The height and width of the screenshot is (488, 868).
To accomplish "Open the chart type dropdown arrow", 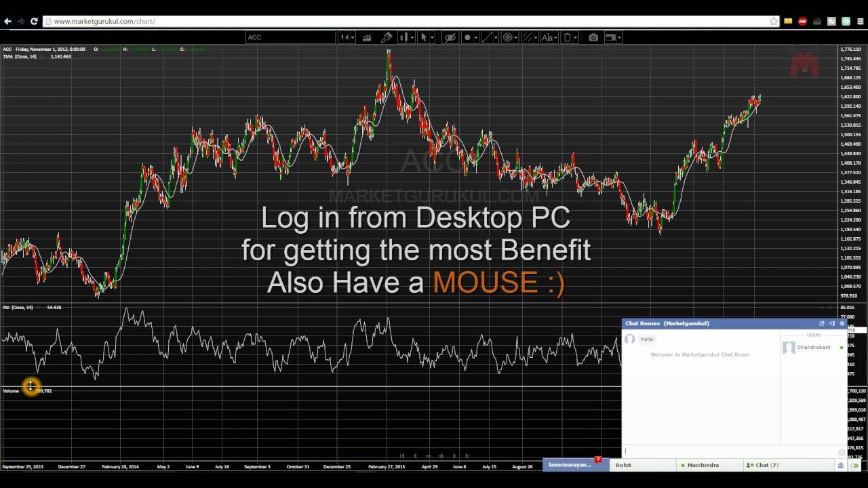I will click(412, 38).
